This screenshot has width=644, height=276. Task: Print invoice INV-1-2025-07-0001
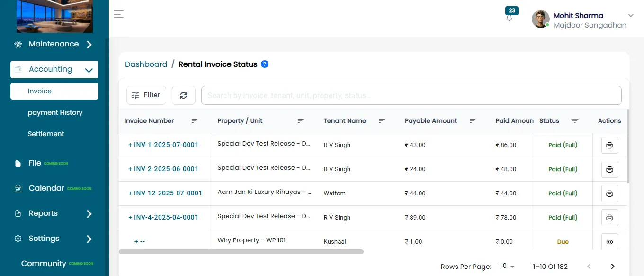[x=610, y=145]
